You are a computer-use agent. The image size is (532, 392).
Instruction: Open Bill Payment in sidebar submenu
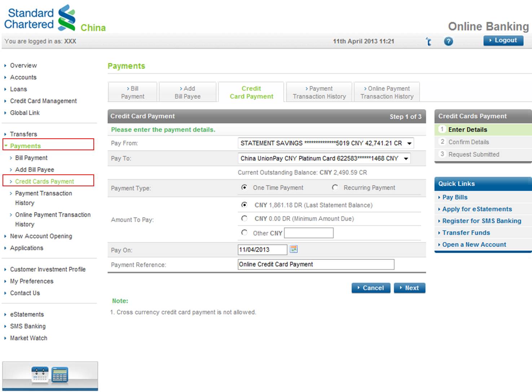31,158
